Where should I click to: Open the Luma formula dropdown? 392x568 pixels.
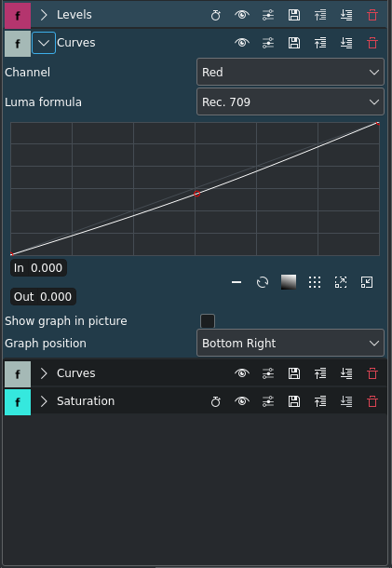pyautogui.click(x=291, y=101)
